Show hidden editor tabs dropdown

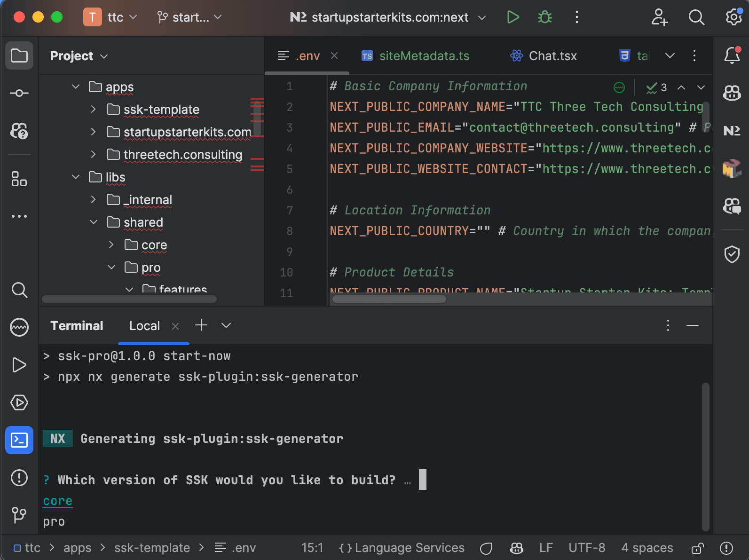click(x=670, y=55)
